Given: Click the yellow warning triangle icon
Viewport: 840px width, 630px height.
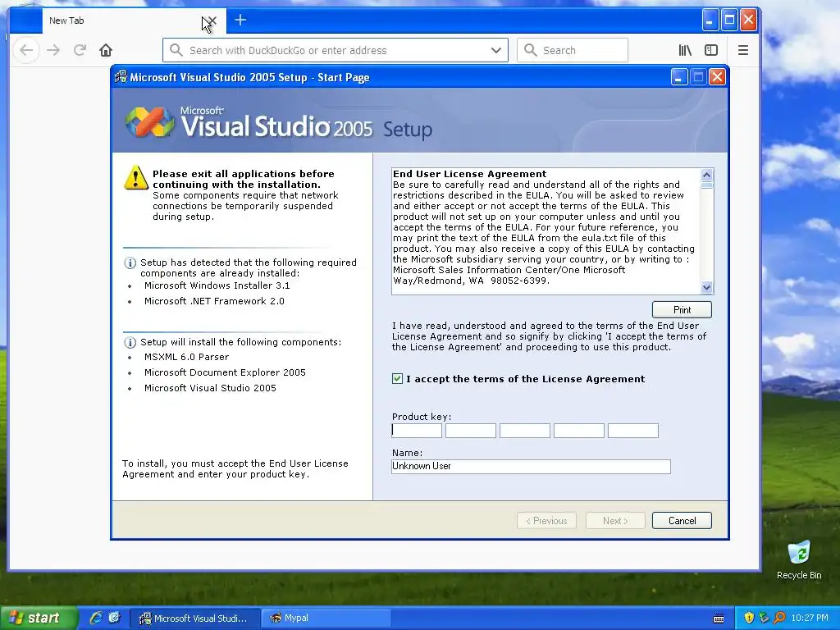Looking at the screenshot, I should 136,177.
